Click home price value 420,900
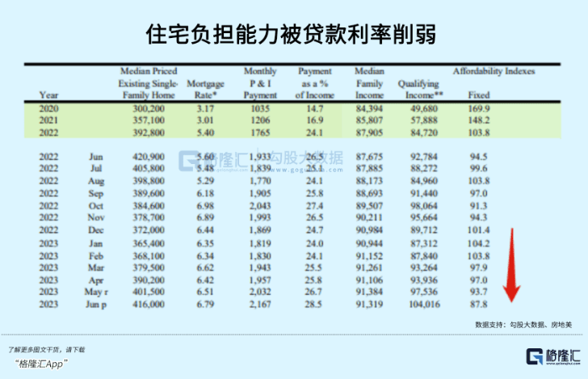Image resolution: width=588 pixels, height=379 pixels. pyautogui.click(x=149, y=157)
